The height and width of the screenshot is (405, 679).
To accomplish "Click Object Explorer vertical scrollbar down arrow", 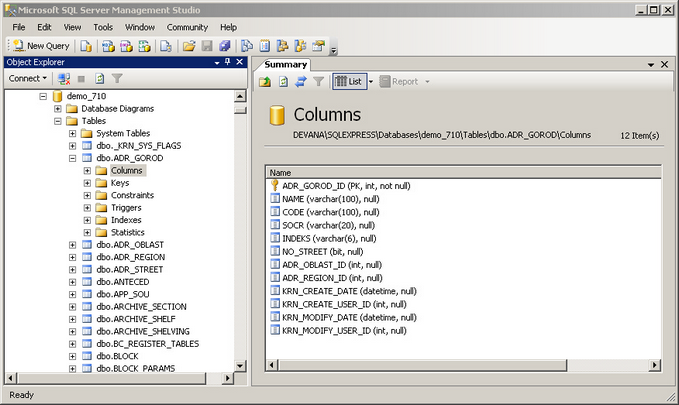I will point(240,366).
